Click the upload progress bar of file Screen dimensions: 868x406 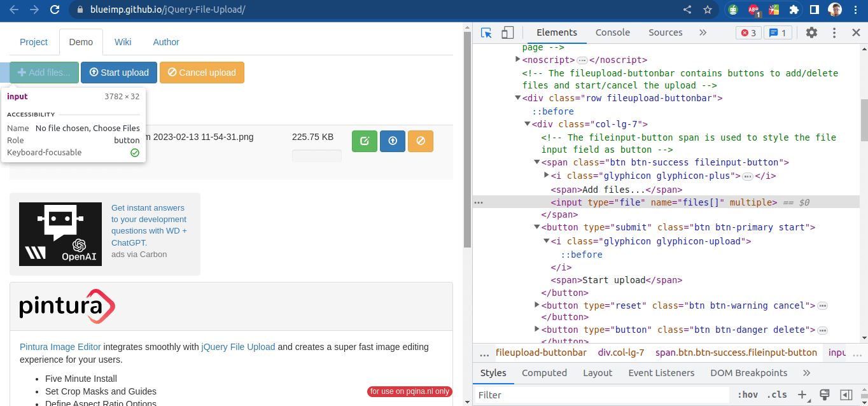coord(317,155)
